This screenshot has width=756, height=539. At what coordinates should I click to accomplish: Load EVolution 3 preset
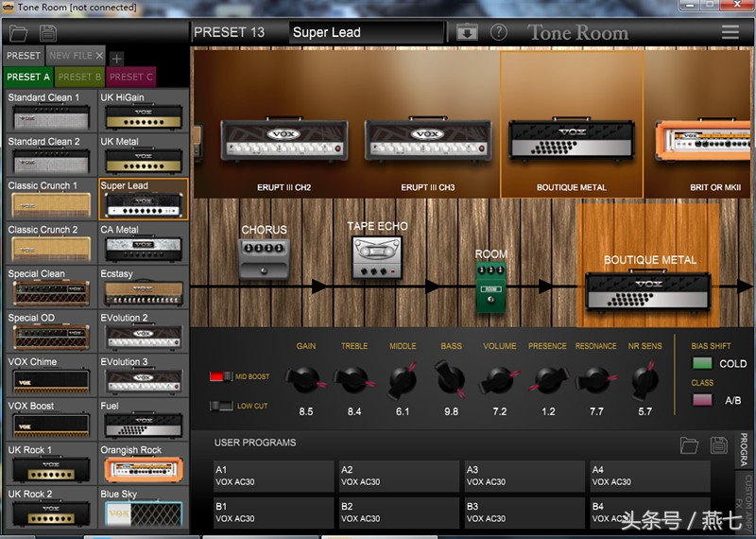point(144,375)
